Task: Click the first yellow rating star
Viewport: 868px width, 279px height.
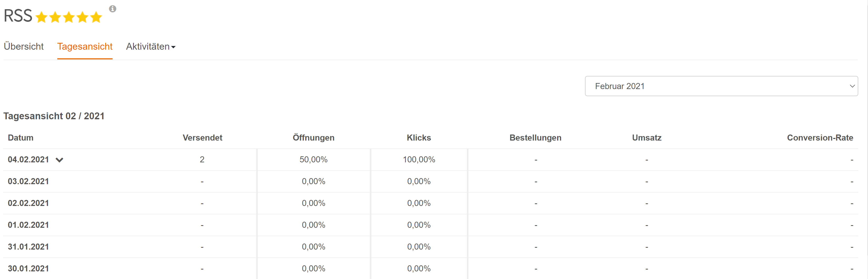Action: tap(42, 17)
